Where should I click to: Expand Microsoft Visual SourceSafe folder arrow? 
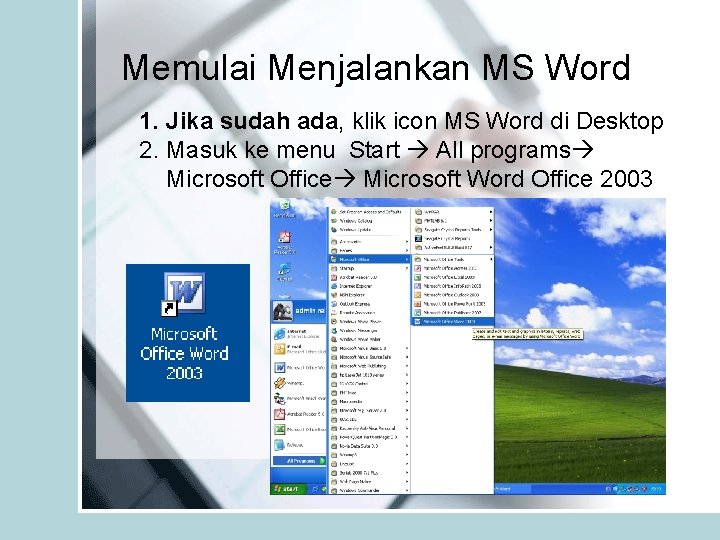coord(407,357)
